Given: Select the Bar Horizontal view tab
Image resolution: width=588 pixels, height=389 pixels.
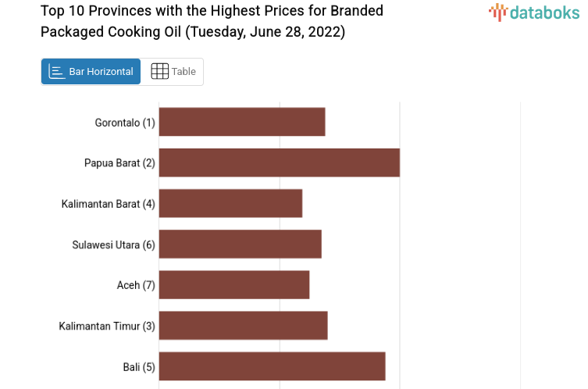Looking at the screenshot, I should tap(91, 72).
